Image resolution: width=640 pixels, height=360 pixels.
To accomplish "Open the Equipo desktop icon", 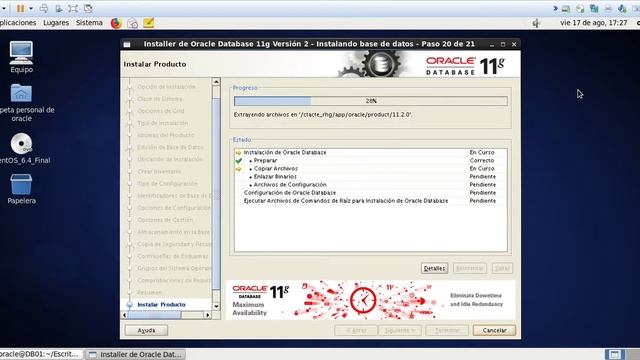I will [21, 57].
